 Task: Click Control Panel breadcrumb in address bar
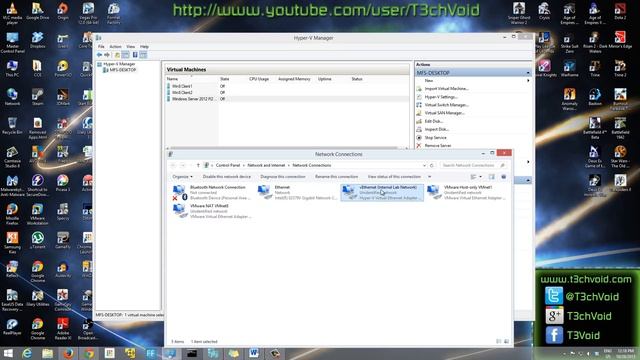coord(228,165)
